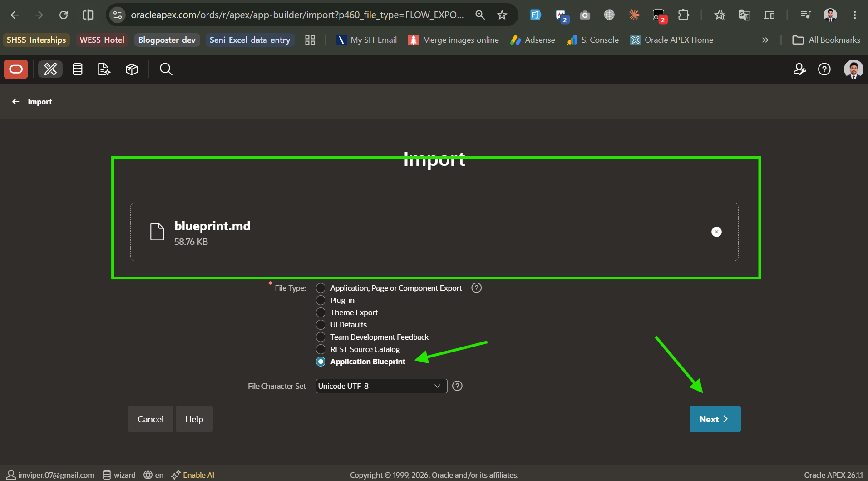Open the WESS_Hotel bookmark folder
868x481 pixels.
click(102, 40)
